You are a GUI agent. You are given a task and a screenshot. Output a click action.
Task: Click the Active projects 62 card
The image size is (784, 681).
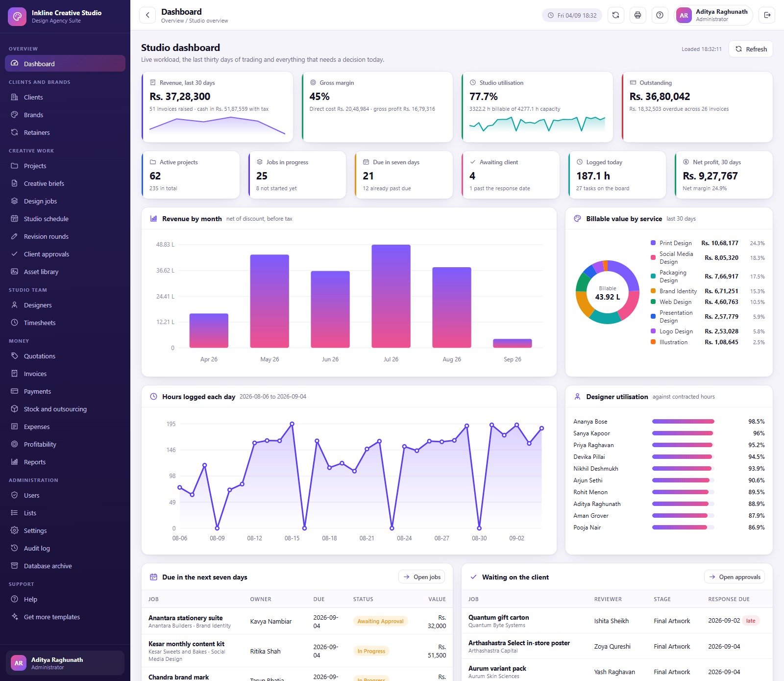pyautogui.click(x=191, y=175)
